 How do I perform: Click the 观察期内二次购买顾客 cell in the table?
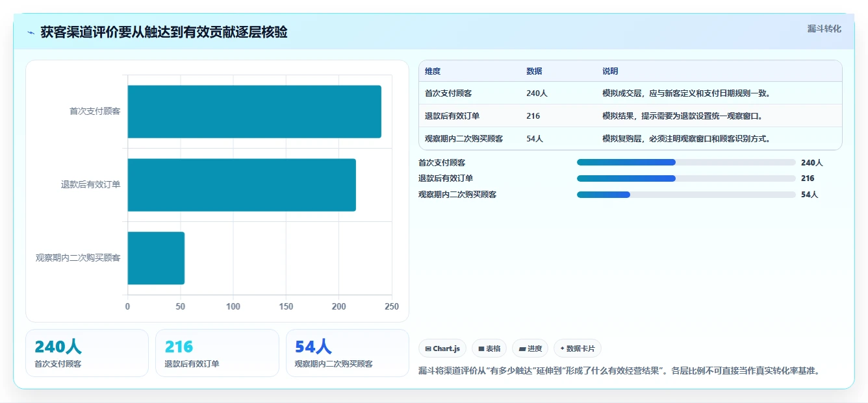pyautogui.click(x=464, y=139)
